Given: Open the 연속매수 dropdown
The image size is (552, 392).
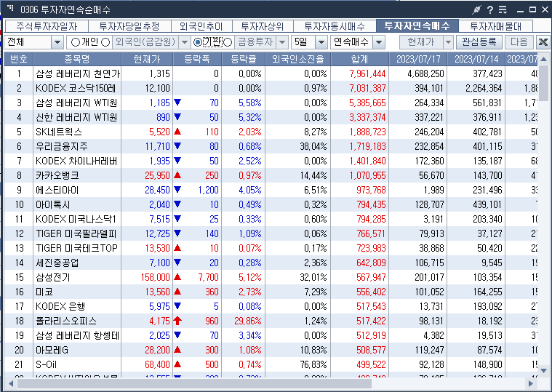Looking at the screenshot, I should click(358, 42).
